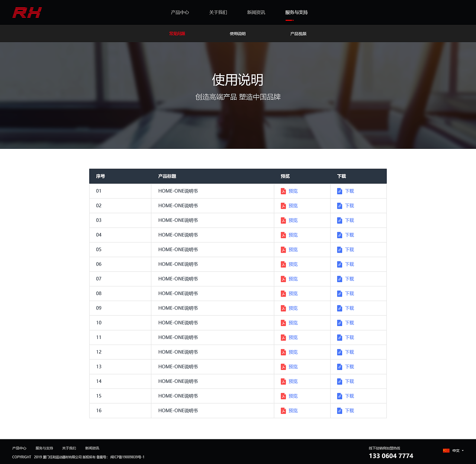The height and width of the screenshot is (464, 476).
Task: Click the download file icon in row 12
Action: [340, 352]
